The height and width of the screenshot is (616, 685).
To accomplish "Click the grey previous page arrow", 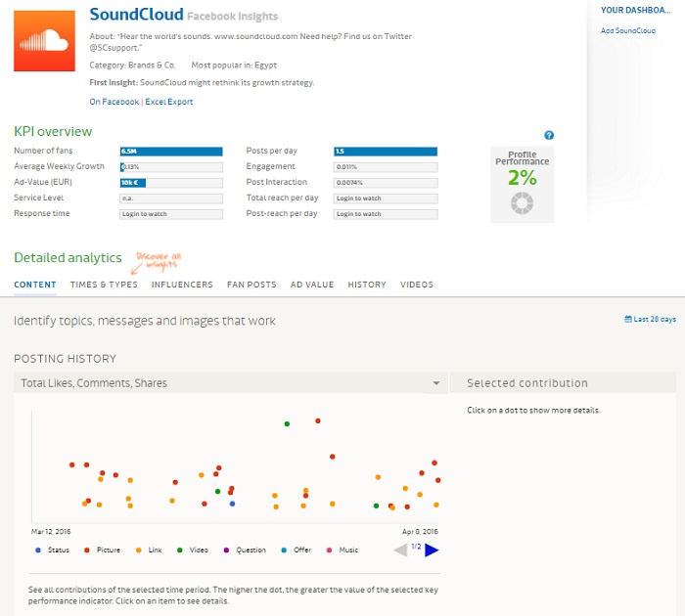I will (x=400, y=550).
